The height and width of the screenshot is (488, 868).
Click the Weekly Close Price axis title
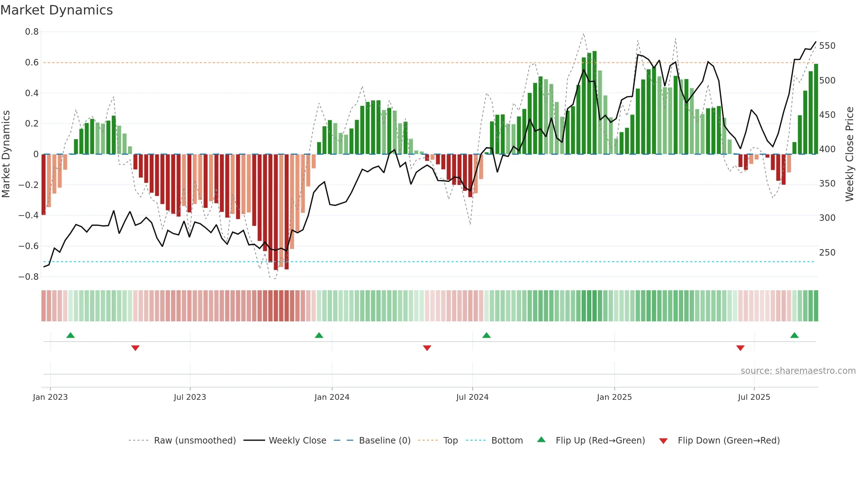pyautogui.click(x=850, y=154)
